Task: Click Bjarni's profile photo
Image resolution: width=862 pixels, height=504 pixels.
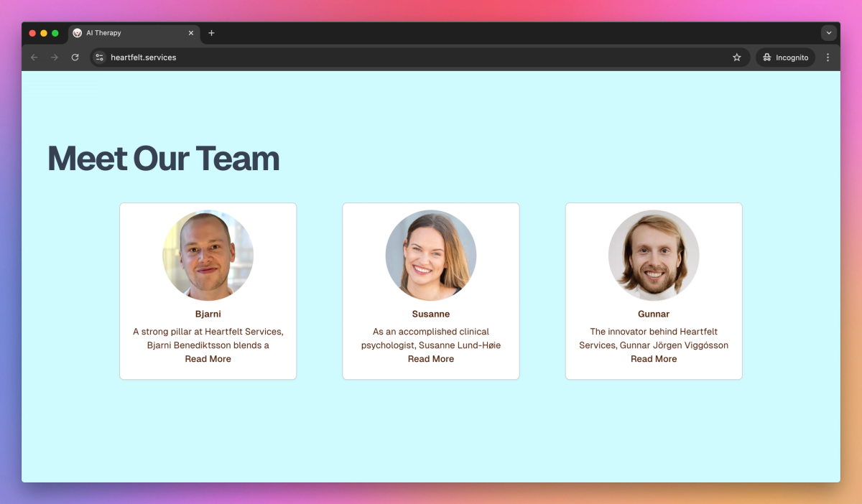Action: [208, 255]
